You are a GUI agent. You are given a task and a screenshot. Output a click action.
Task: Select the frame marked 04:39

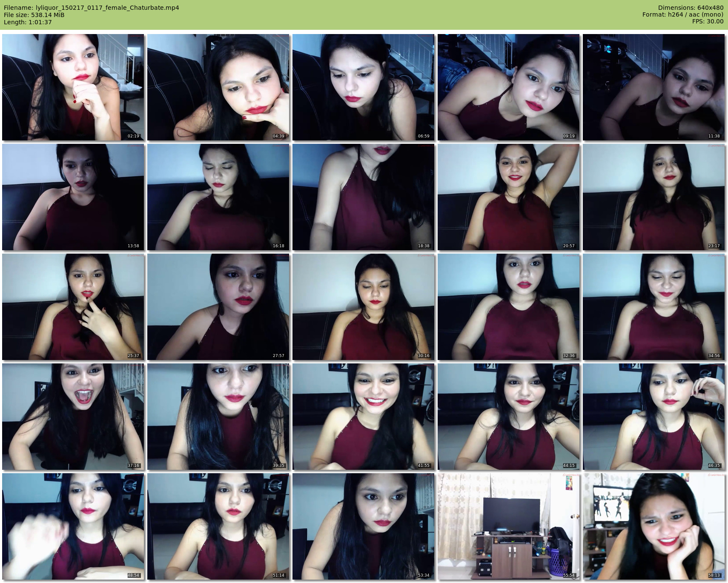[218, 87]
